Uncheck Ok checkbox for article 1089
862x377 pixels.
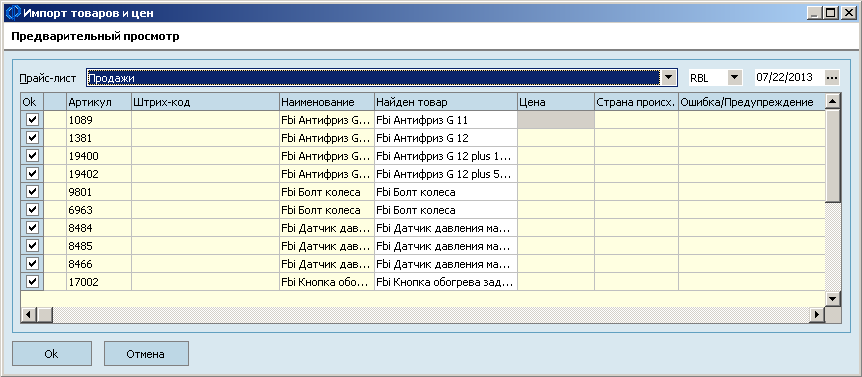32,119
